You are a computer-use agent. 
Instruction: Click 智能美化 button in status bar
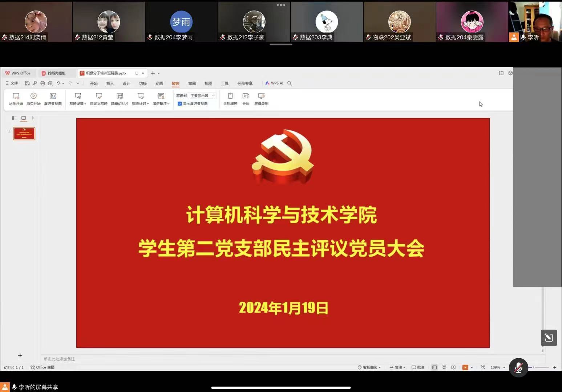(369, 367)
